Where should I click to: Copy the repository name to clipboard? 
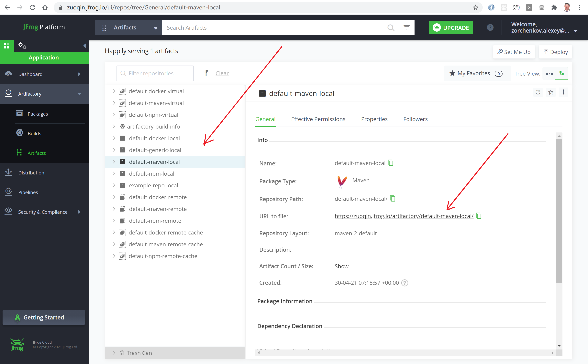click(391, 163)
